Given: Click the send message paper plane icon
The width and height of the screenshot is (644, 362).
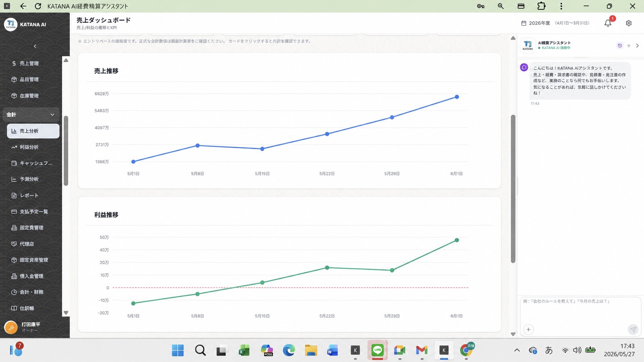Looking at the screenshot, I should point(633,329).
